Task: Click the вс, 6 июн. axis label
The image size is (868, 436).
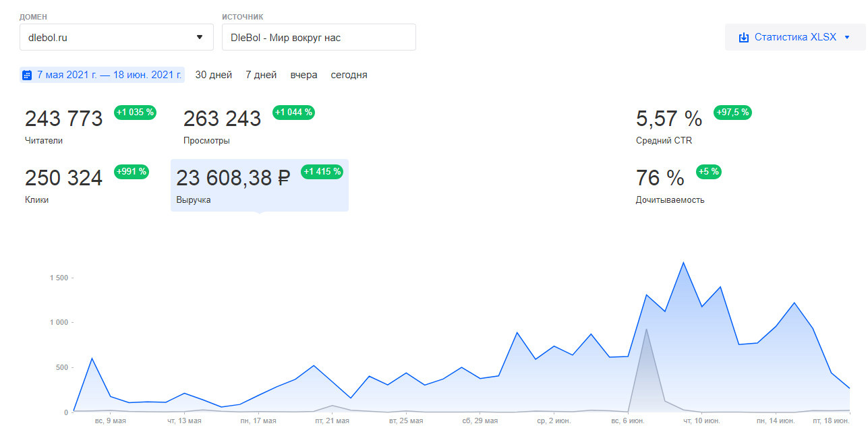Action: [x=628, y=421]
